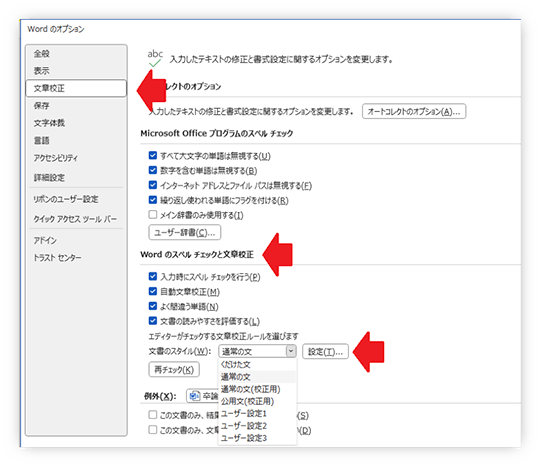Enable second この文書のみ checkbox ending (D)

(153, 430)
